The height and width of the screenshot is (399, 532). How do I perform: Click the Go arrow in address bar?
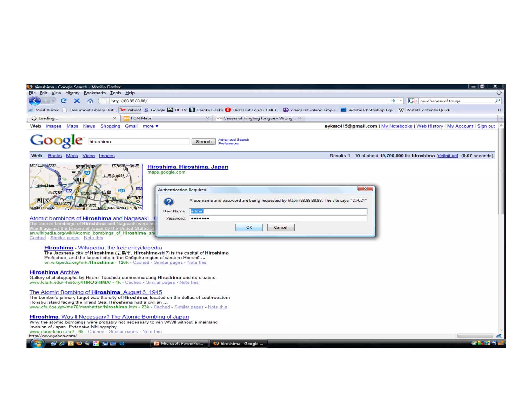click(393, 101)
